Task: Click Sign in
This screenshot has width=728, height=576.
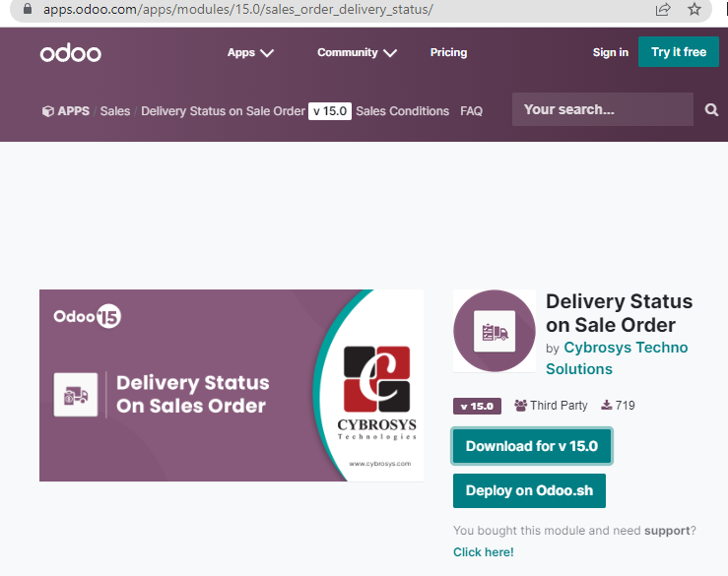Action: click(610, 52)
